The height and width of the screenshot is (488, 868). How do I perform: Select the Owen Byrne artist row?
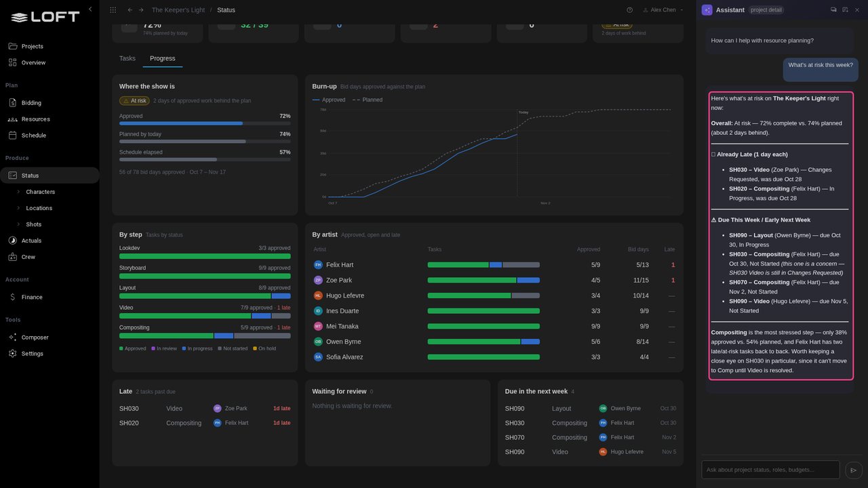pos(494,342)
